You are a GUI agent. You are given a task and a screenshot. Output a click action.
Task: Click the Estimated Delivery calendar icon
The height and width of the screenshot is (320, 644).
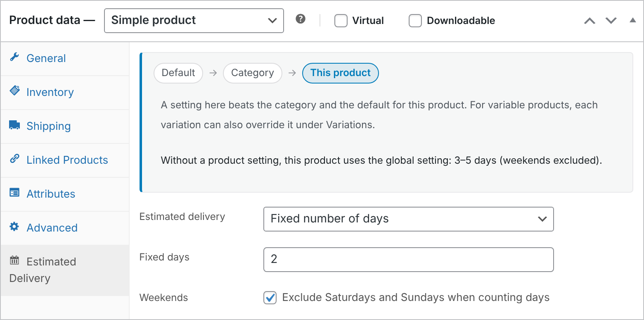pos(14,260)
